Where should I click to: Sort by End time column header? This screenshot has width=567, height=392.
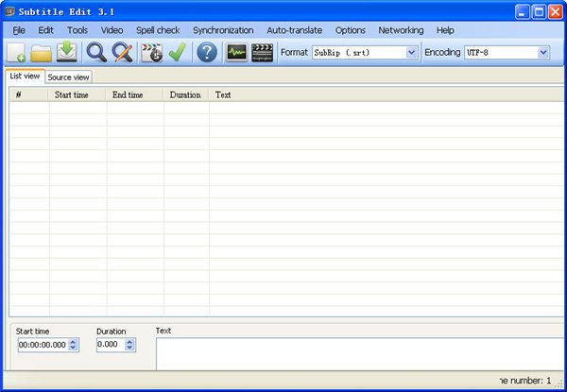click(134, 95)
